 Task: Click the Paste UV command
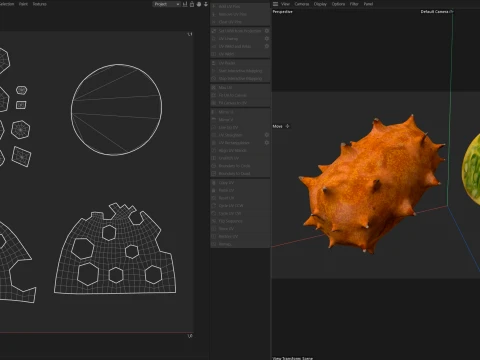240,190
